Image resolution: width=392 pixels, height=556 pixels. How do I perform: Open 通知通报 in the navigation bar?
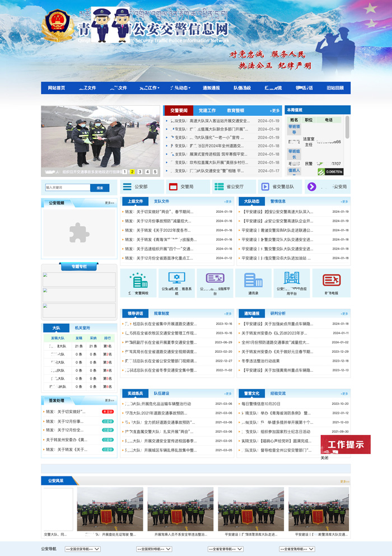click(x=211, y=88)
